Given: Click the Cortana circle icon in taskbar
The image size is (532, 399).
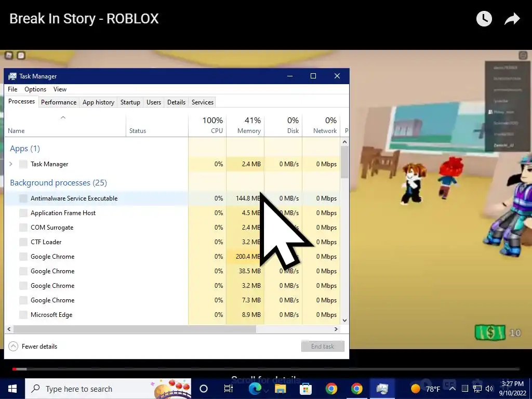Looking at the screenshot, I should point(204,389).
